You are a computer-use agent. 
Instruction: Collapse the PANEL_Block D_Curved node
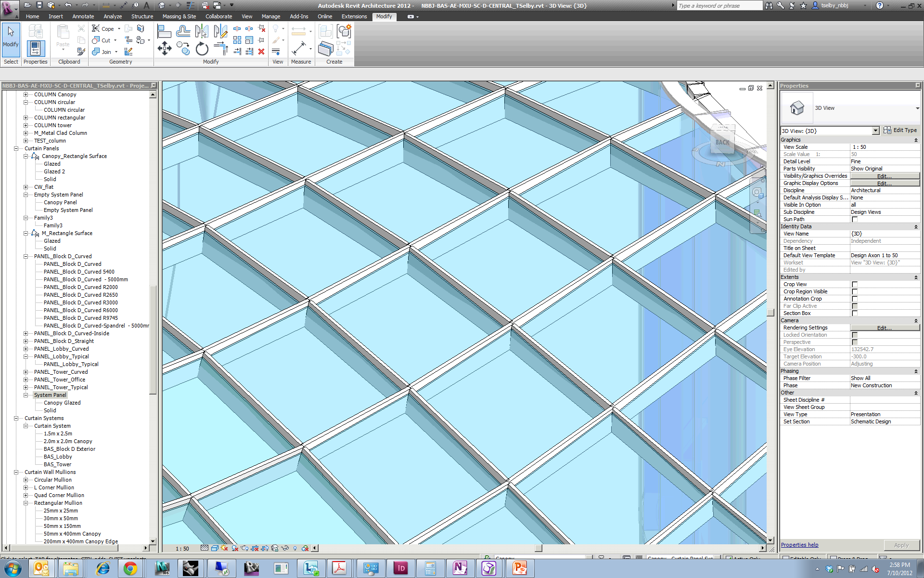[x=26, y=256]
